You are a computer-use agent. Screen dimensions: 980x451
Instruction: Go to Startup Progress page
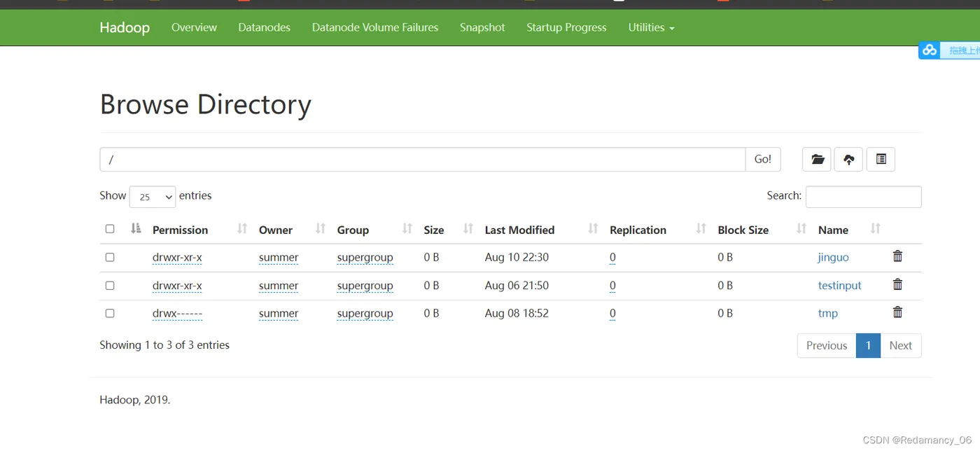tap(566, 27)
